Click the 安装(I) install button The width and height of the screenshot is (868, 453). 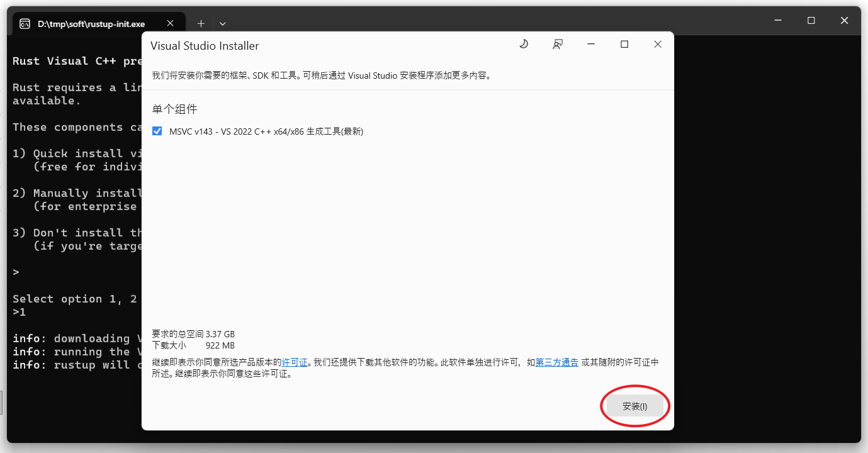(635, 406)
